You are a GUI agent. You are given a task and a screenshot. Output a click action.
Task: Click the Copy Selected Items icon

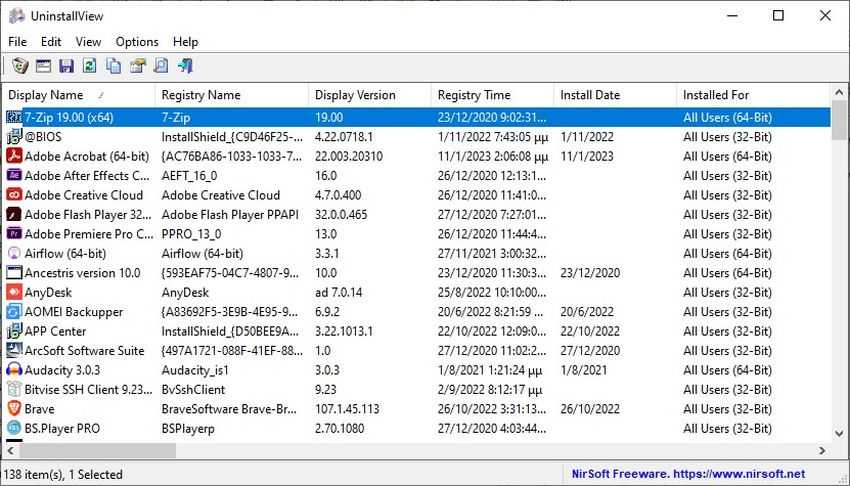pyautogui.click(x=113, y=66)
